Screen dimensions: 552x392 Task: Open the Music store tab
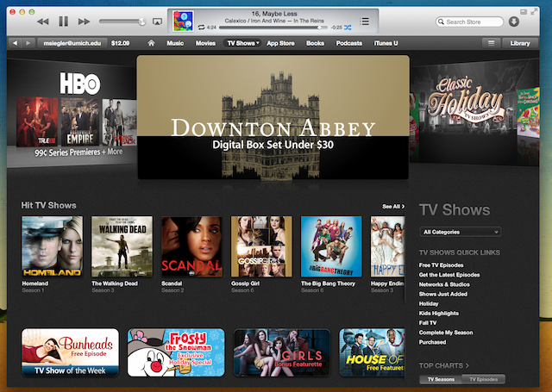(175, 43)
